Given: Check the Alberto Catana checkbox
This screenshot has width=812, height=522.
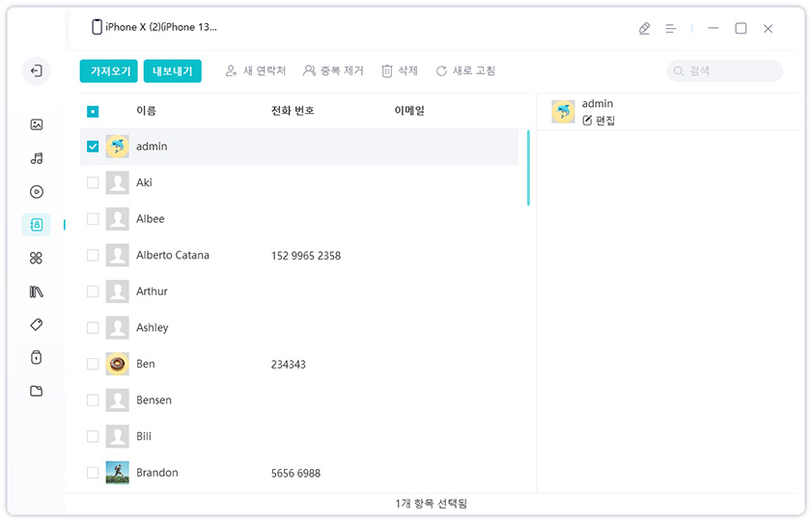Looking at the screenshot, I should (x=93, y=255).
